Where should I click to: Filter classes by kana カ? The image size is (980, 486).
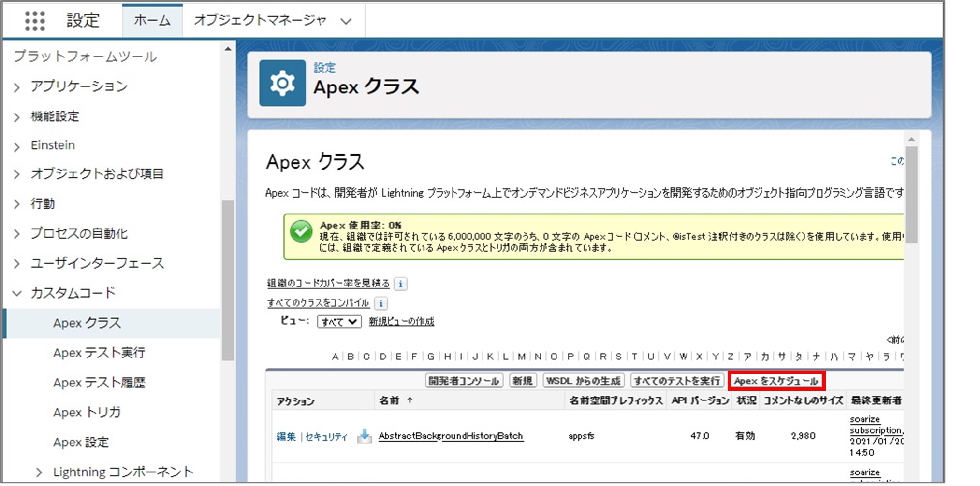click(x=765, y=357)
